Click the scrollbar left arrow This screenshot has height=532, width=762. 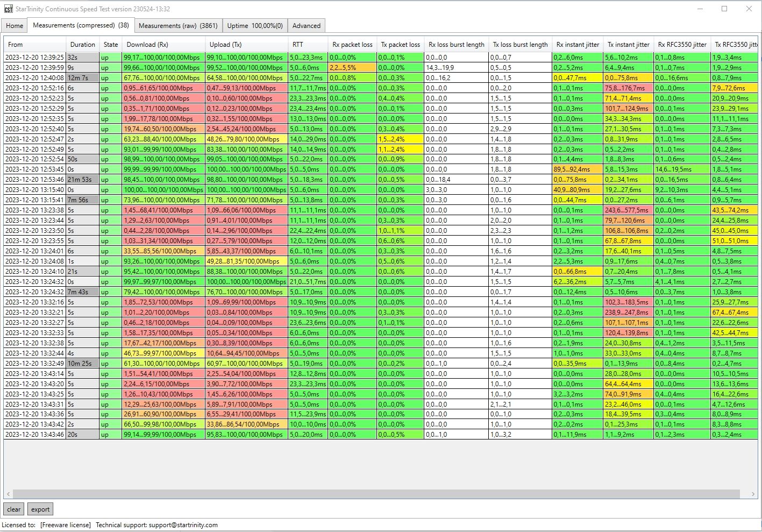8,494
